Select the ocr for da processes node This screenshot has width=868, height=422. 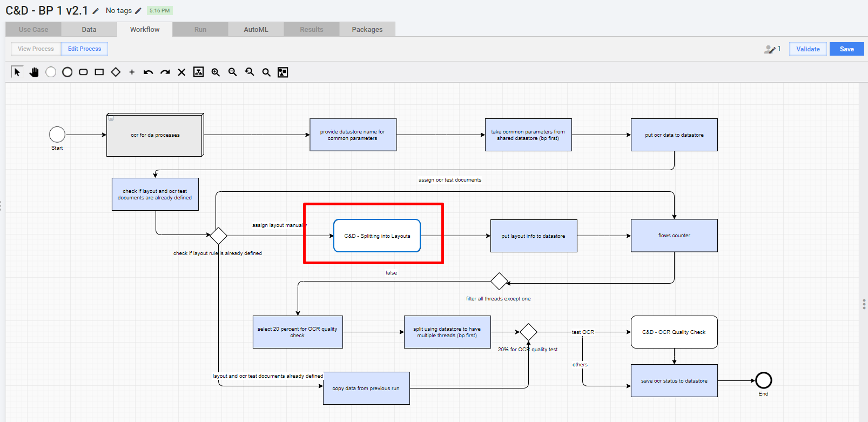[155, 135]
